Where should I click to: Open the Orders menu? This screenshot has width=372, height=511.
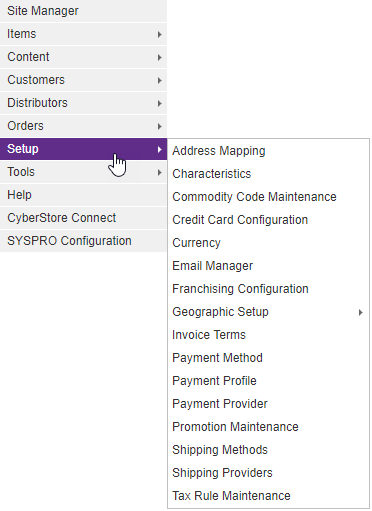pos(83,126)
